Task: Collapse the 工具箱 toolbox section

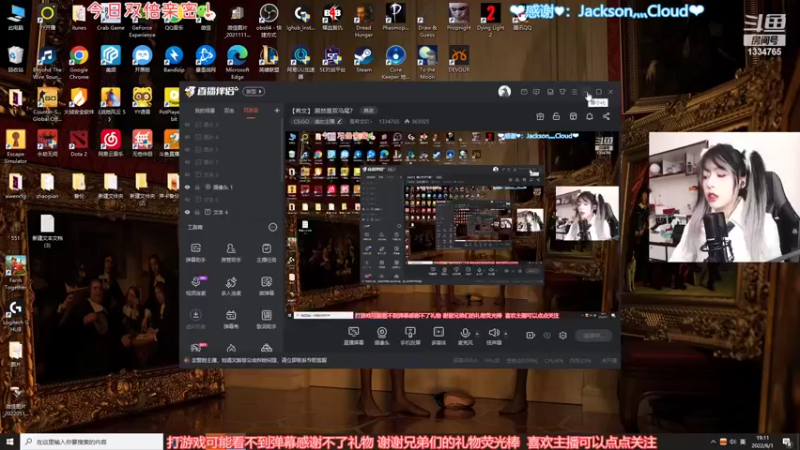Action: tap(272, 227)
